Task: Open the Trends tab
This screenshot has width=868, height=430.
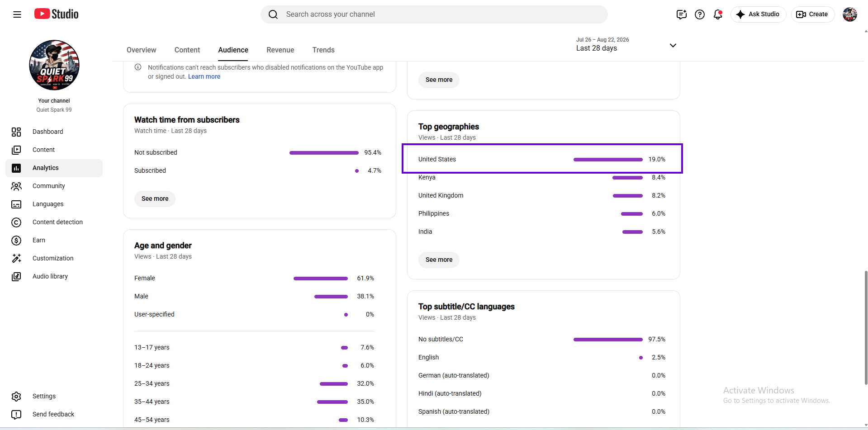Action: (x=323, y=50)
